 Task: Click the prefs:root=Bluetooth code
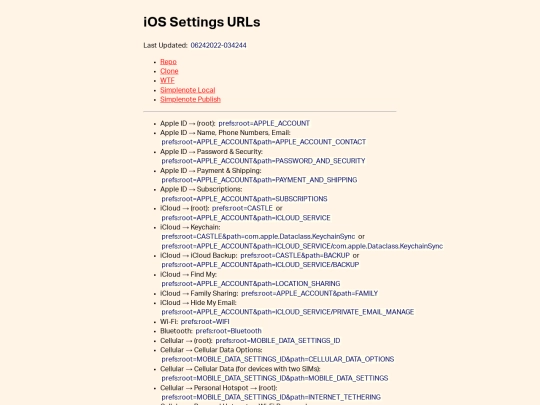click(x=229, y=331)
